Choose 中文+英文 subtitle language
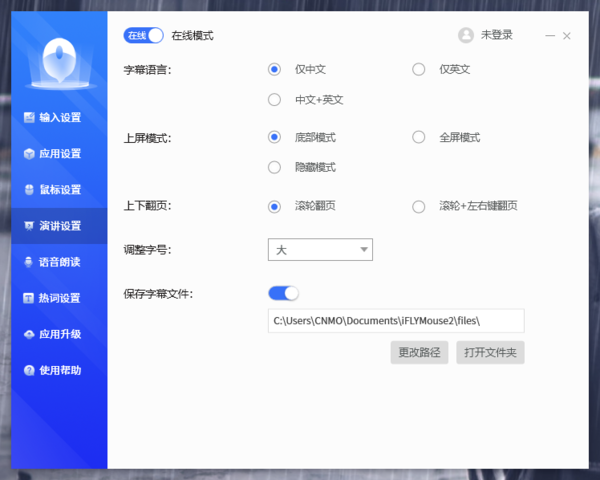 coord(274,100)
